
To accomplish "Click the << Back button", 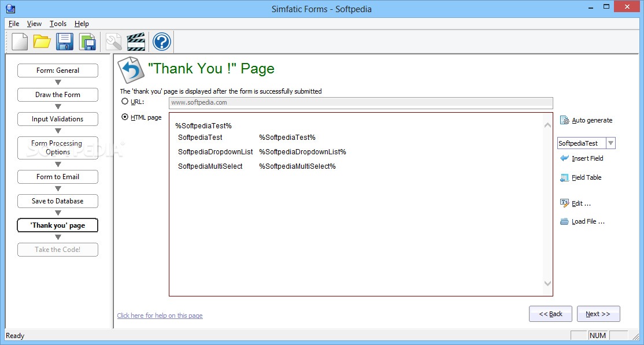I will tap(550, 314).
